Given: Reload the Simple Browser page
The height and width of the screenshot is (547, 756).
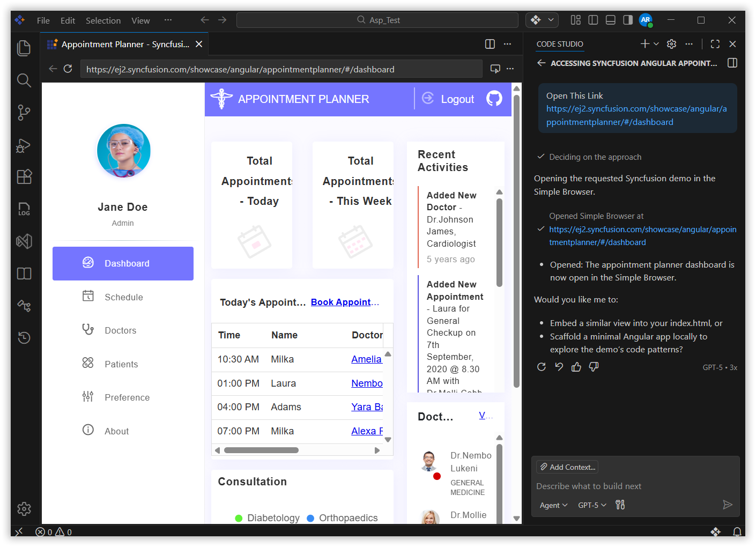Looking at the screenshot, I should click(68, 69).
